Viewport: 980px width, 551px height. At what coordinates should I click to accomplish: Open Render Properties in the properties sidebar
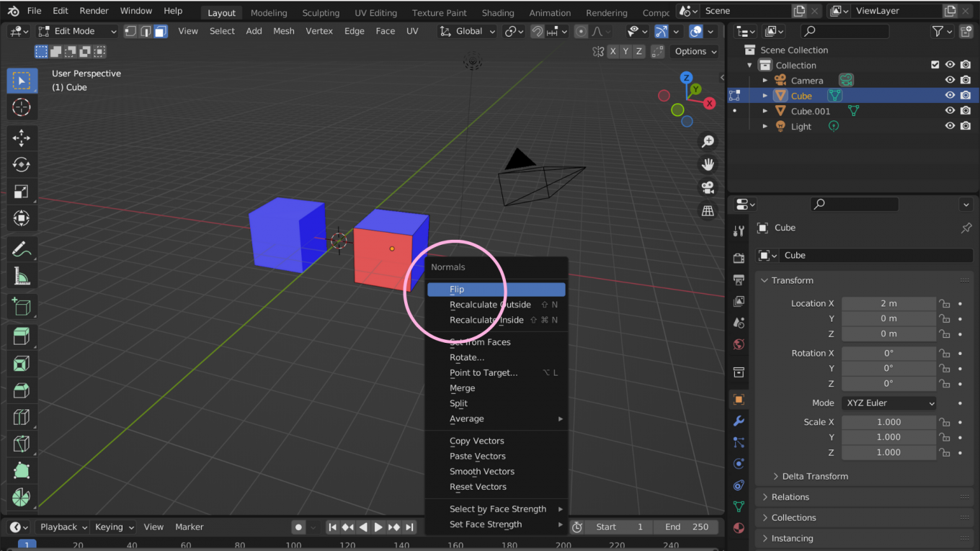click(739, 257)
